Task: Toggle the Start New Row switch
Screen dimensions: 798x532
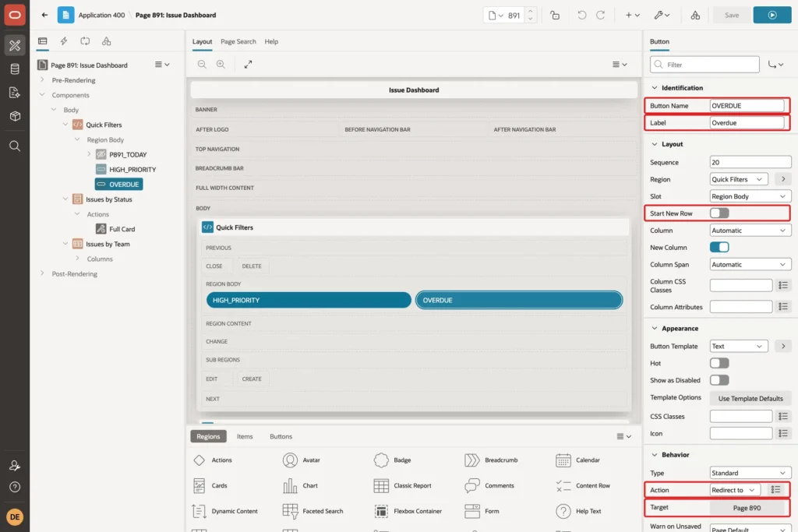Action: [719, 213]
